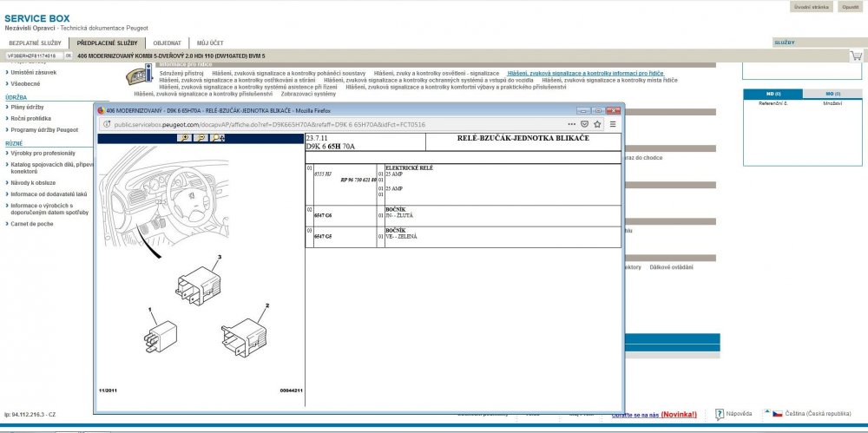Click part reference 6555 HJ

(x=323, y=174)
